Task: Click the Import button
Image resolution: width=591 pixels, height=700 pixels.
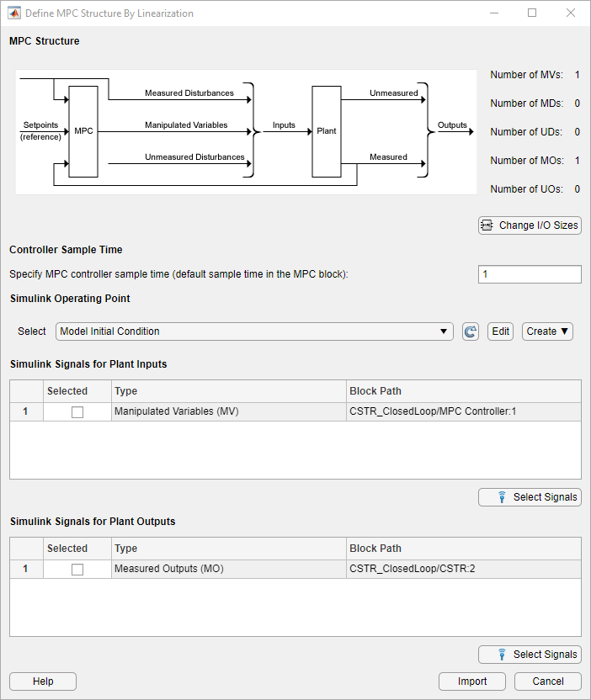Action: [x=472, y=681]
